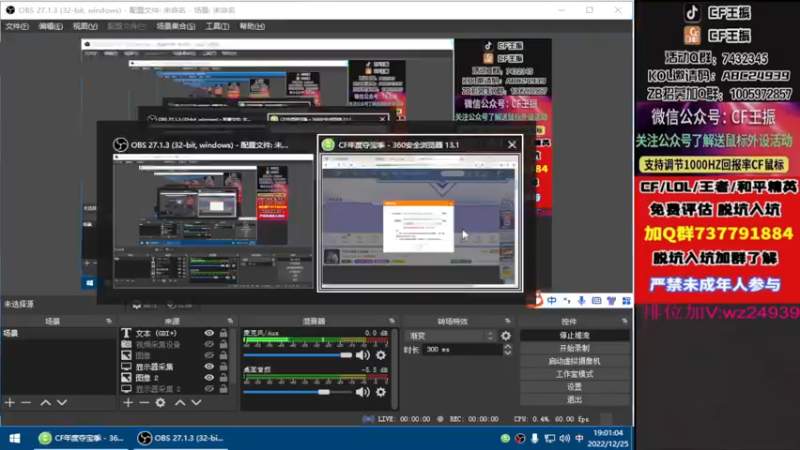Viewport: 800px width, 450px height.
Task: Open the Windows Start menu
Action: [14, 438]
